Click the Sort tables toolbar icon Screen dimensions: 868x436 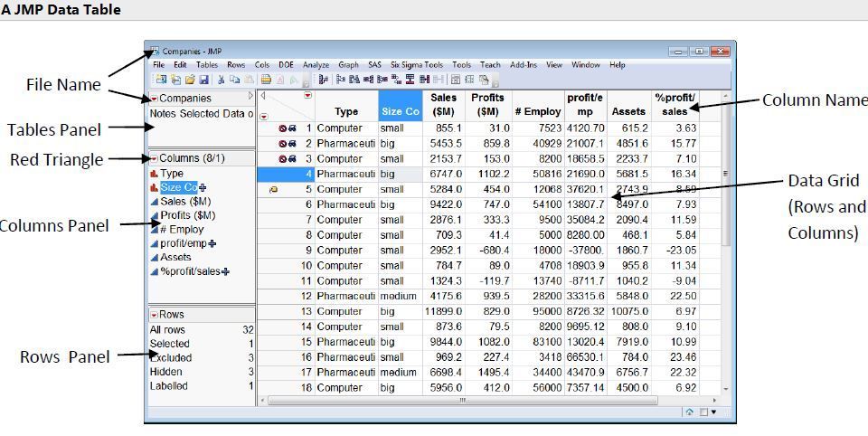354,80
